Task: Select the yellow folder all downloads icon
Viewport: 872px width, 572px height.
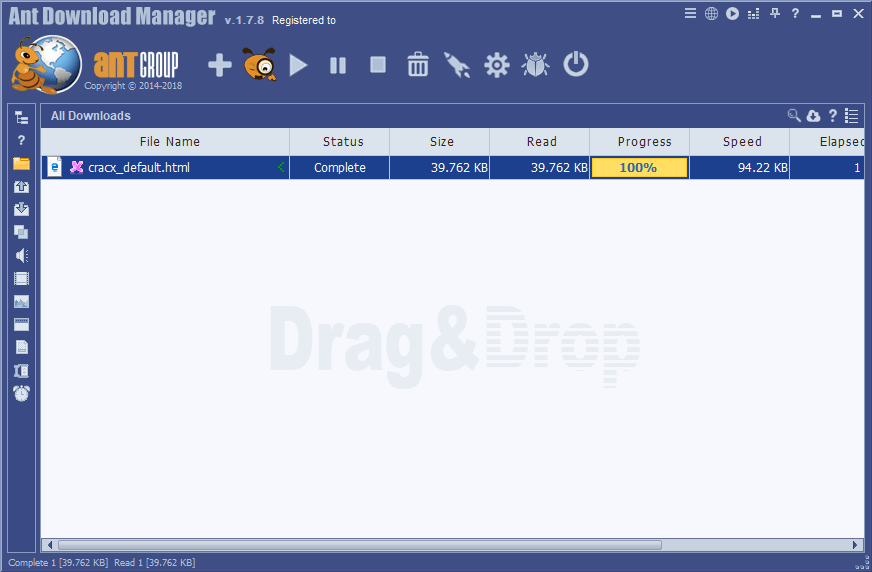Action: (x=22, y=163)
